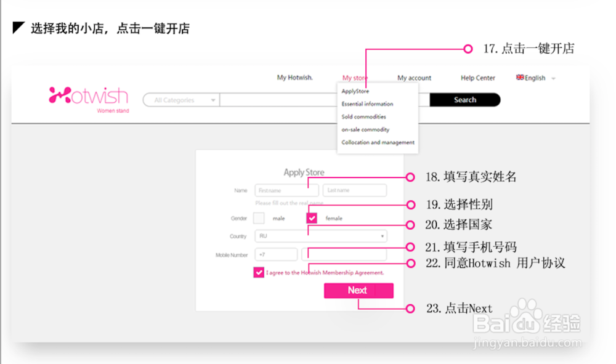Click the First name input field
This screenshot has height=364, width=616.
tap(286, 190)
